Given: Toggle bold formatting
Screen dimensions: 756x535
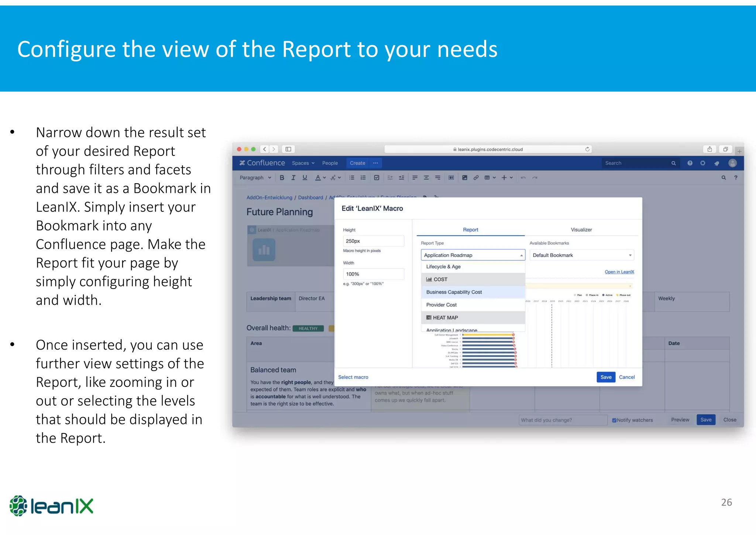Looking at the screenshot, I should click(282, 178).
